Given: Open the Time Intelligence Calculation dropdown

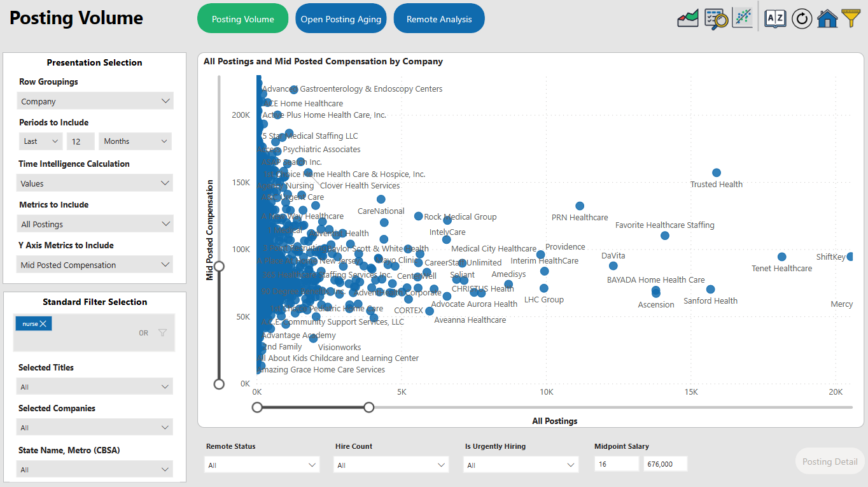Looking at the screenshot, I should 94,183.
